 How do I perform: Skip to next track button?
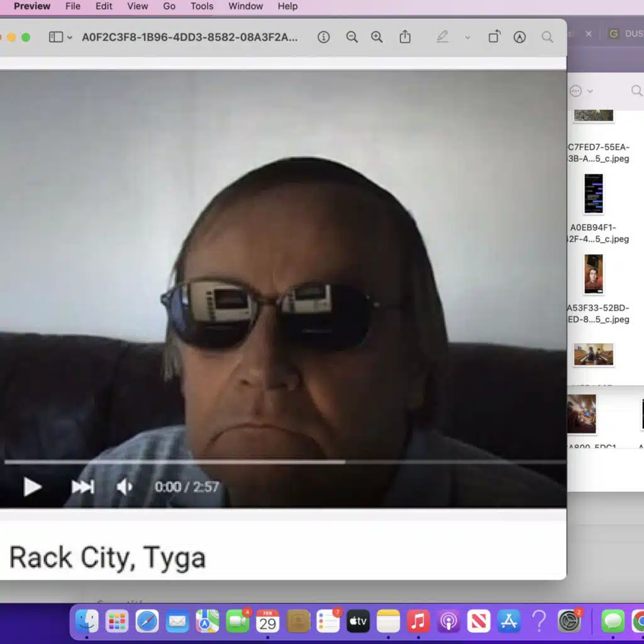coord(82,487)
